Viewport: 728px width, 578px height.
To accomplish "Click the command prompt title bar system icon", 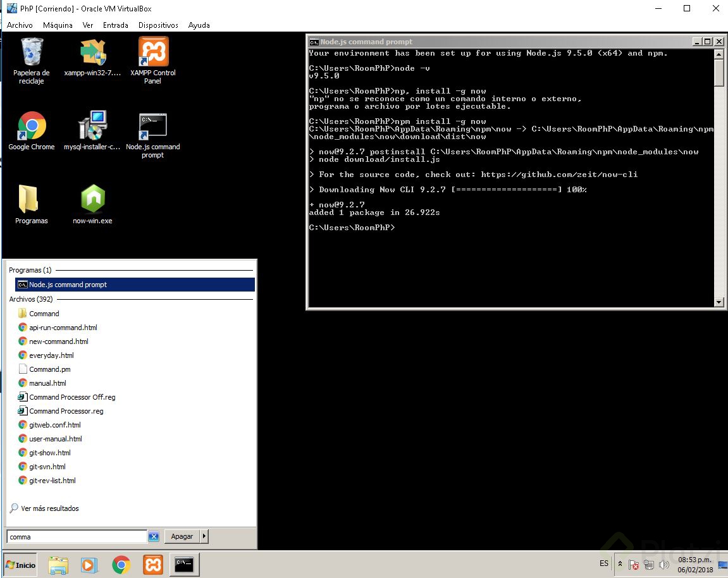I will click(314, 42).
